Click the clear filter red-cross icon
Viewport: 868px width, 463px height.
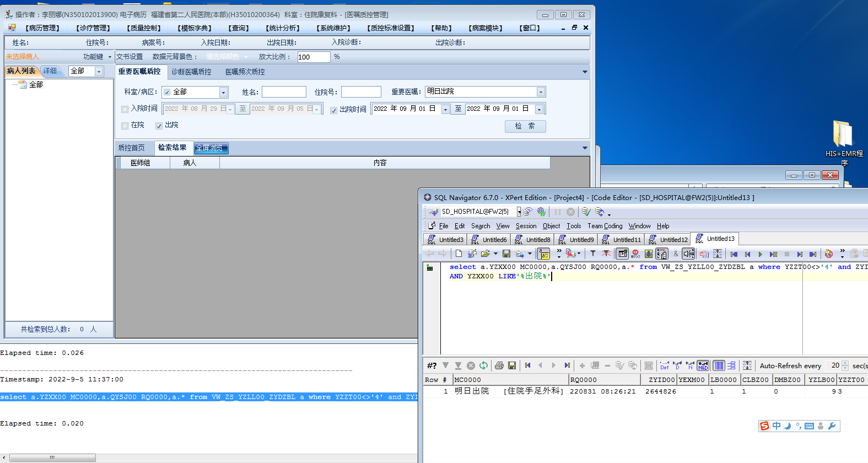click(x=606, y=254)
